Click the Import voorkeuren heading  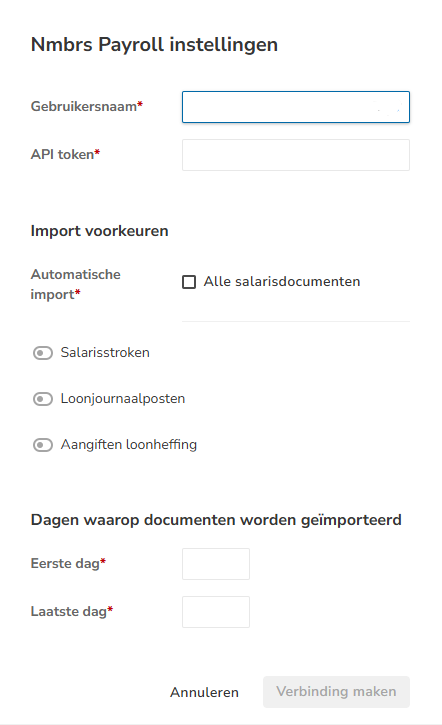tap(99, 231)
